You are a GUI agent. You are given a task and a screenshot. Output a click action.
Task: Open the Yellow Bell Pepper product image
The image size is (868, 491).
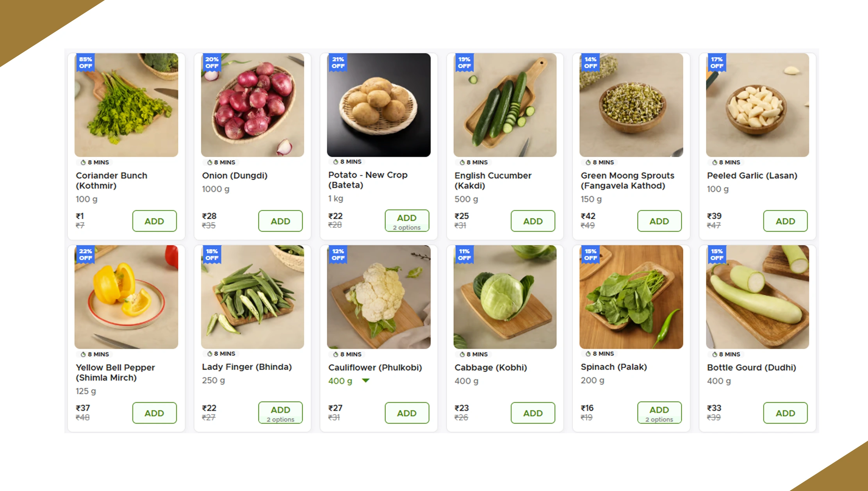pos(126,297)
